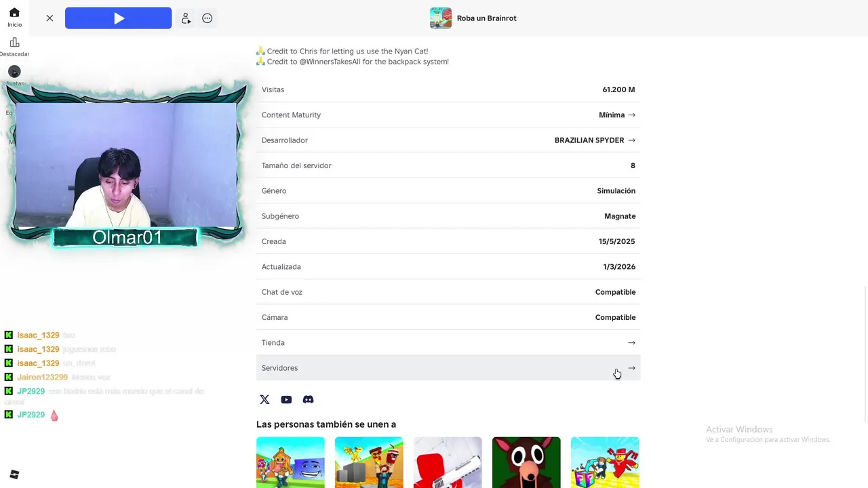Click the Las personas también se unen a heading
The image size is (868, 488).
[x=326, y=424]
